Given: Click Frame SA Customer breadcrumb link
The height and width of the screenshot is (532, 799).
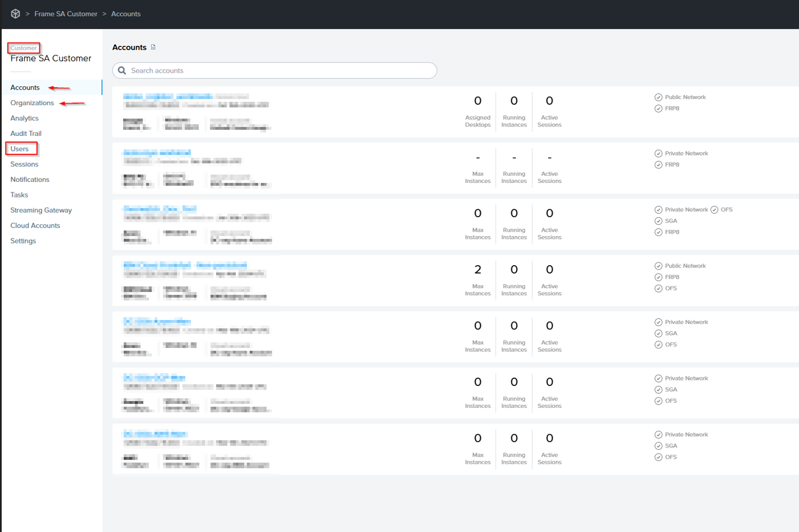Looking at the screenshot, I should coord(66,14).
